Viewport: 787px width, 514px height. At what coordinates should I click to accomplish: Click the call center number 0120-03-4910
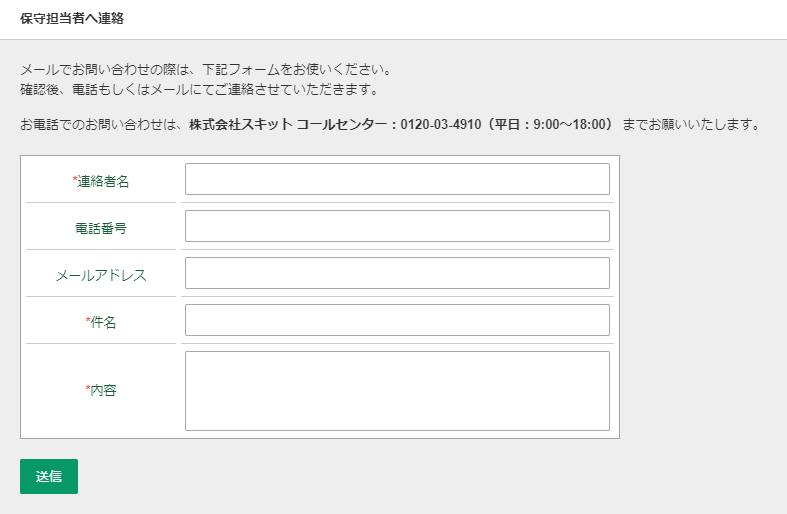(x=441, y=125)
